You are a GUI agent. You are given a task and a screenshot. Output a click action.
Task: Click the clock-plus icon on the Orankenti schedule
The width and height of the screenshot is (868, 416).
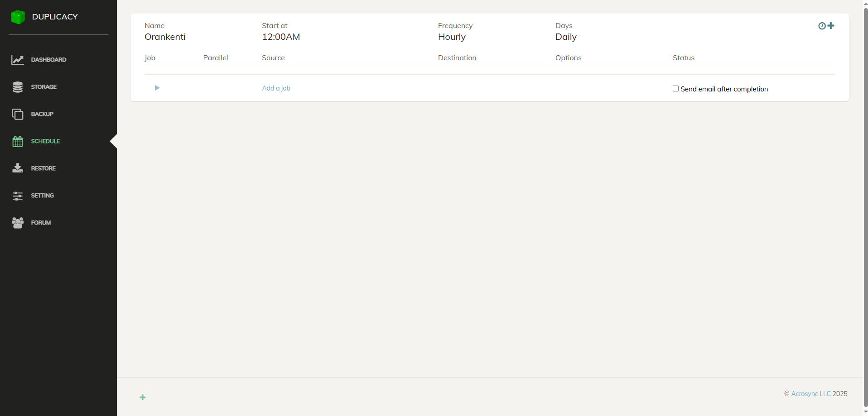click(826, 26)
